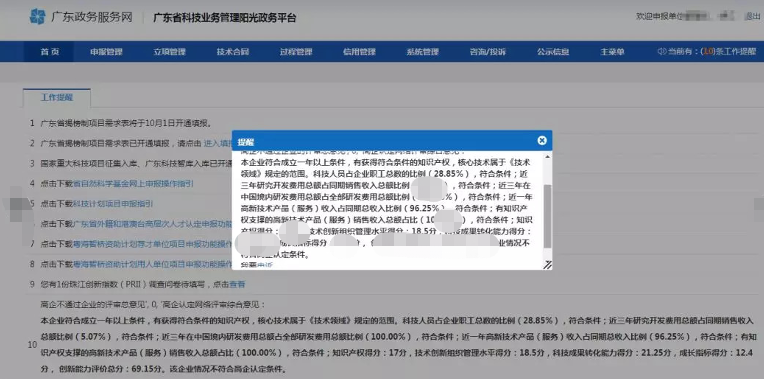The height and width of the screenshot is (379, 764).
Task: Click the 退出 logout link
Action: (x=752, y=17)
